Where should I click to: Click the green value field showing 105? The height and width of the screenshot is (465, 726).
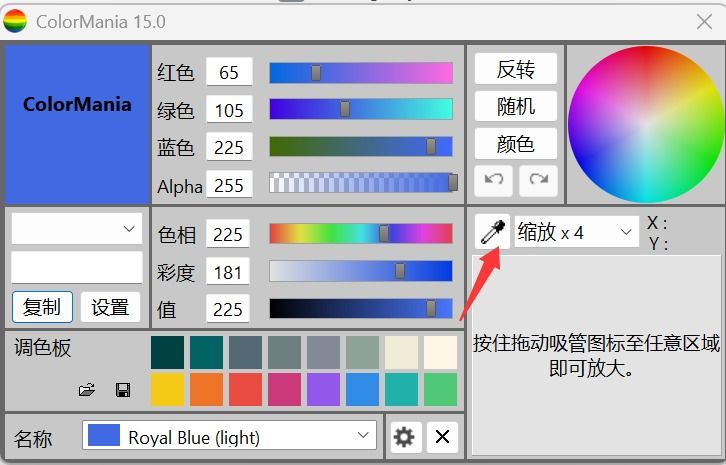point(229,110)
